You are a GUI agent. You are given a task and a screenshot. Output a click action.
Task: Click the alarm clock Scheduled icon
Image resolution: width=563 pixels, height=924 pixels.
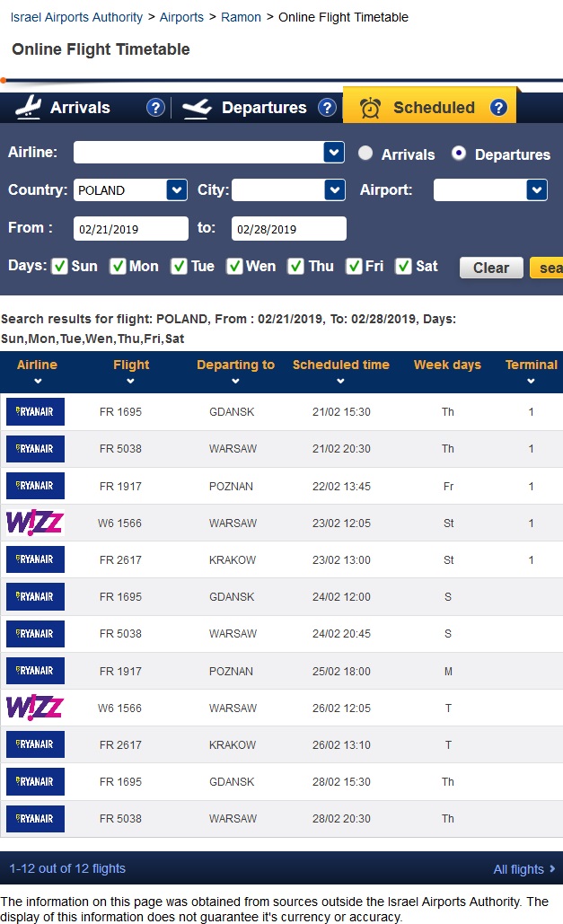(x=370, y=108)
